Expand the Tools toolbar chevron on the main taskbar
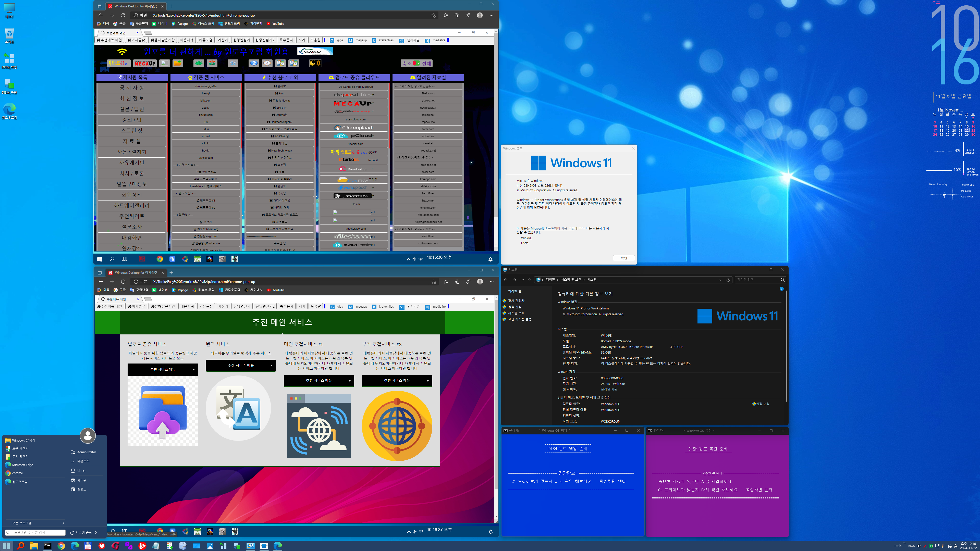 [x=904, y=543]
